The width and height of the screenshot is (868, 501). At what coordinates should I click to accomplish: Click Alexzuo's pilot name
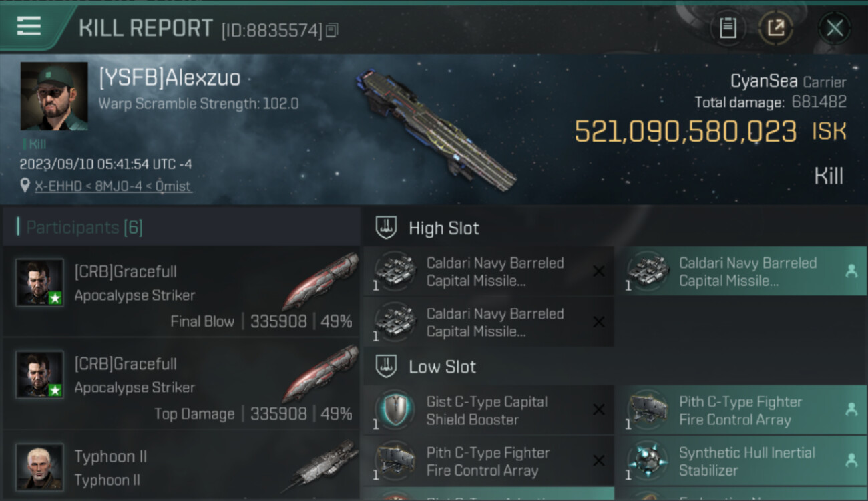click(x=170, y=79)
